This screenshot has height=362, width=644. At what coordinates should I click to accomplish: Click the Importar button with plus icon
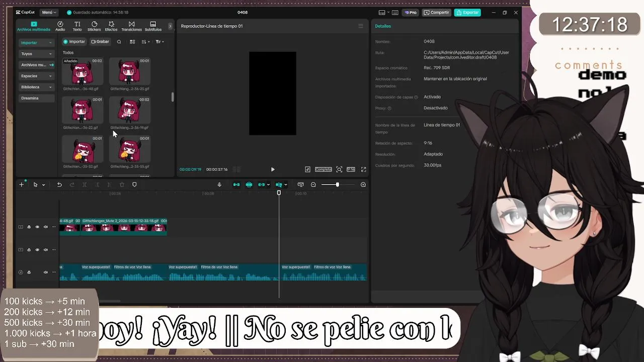[x=74, y=42]
